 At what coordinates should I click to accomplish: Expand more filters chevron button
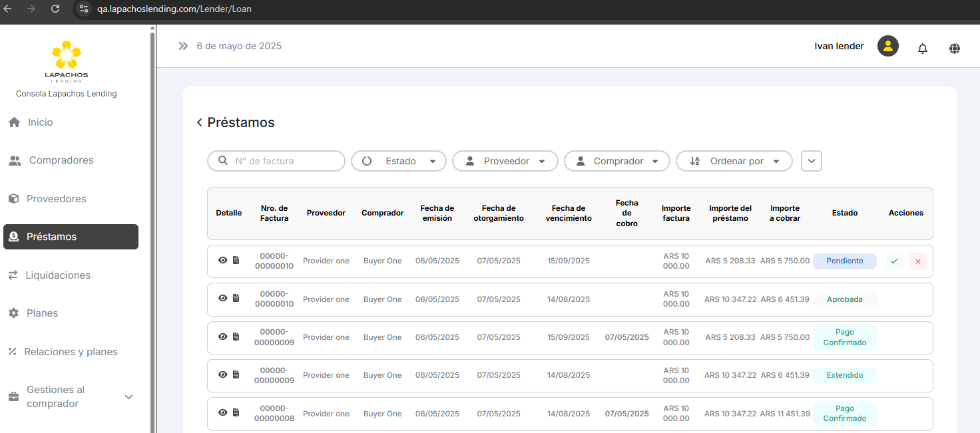click(x=811, y=161)
